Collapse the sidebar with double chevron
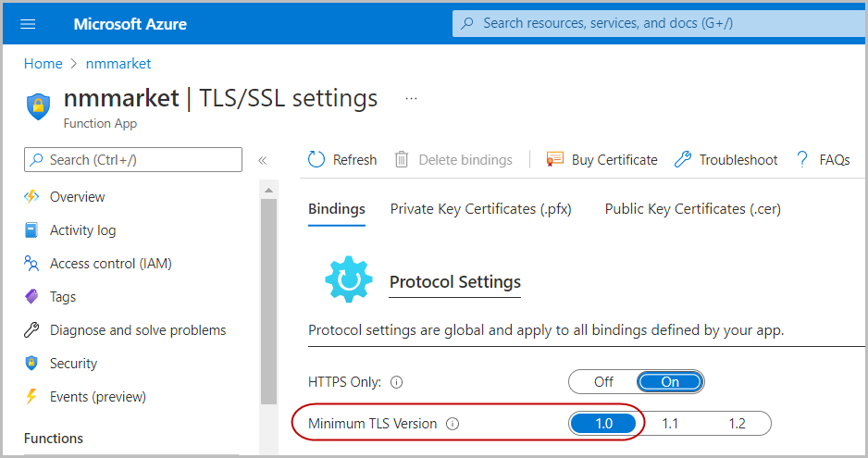Viewport: 868px width, 458px height. (x=262, y=160)
